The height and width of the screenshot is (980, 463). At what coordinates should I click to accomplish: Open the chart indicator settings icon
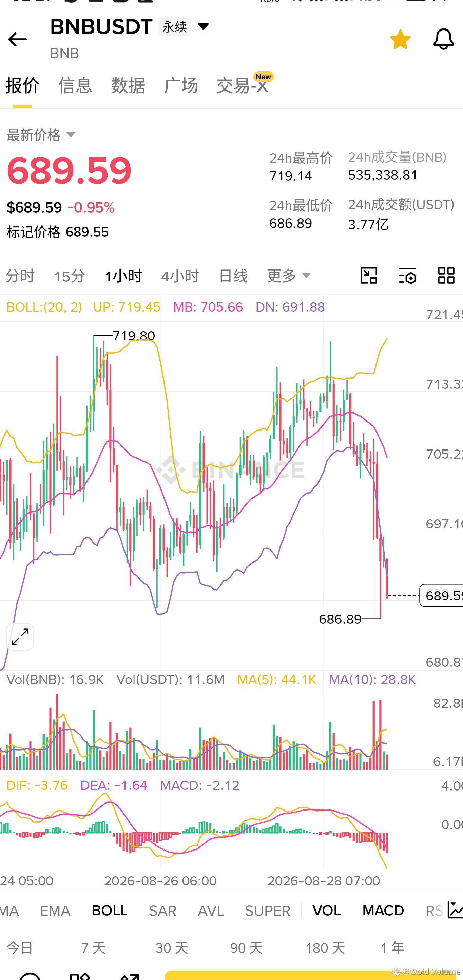pos(407,276)
